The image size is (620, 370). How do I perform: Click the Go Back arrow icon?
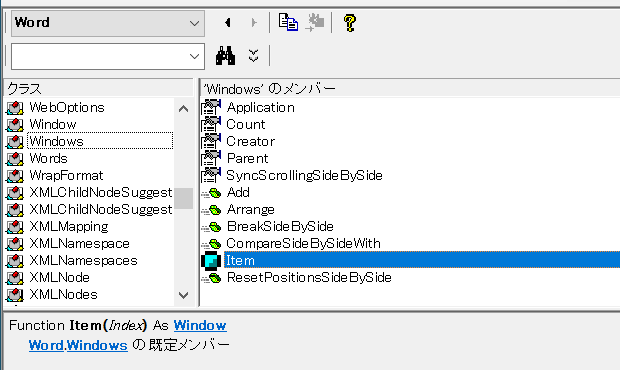(x=228, y=23)
